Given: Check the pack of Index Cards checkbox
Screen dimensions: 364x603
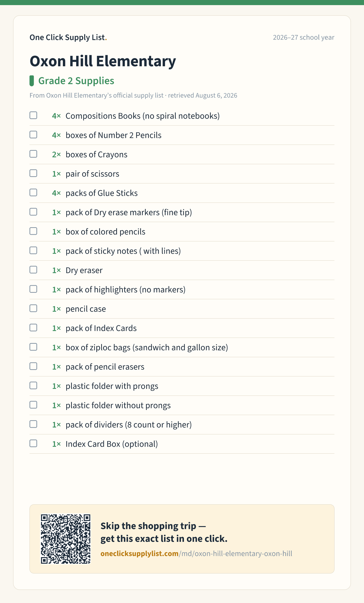Looking at the screenshot, I should (33, 328).
